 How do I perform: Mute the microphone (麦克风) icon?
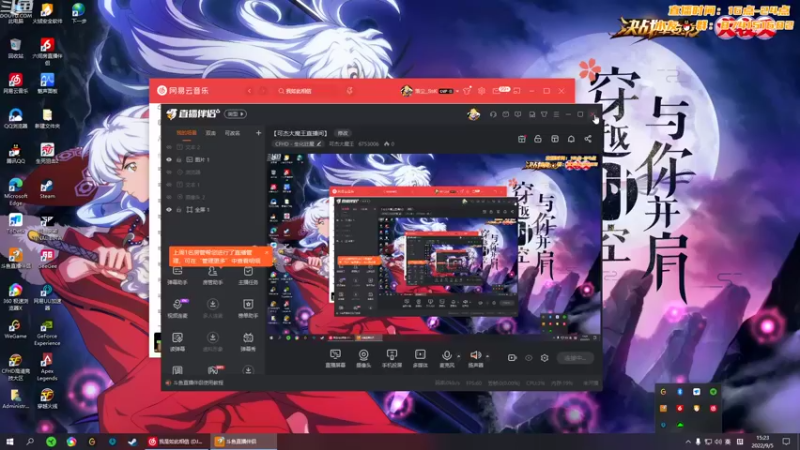point(446,355)
